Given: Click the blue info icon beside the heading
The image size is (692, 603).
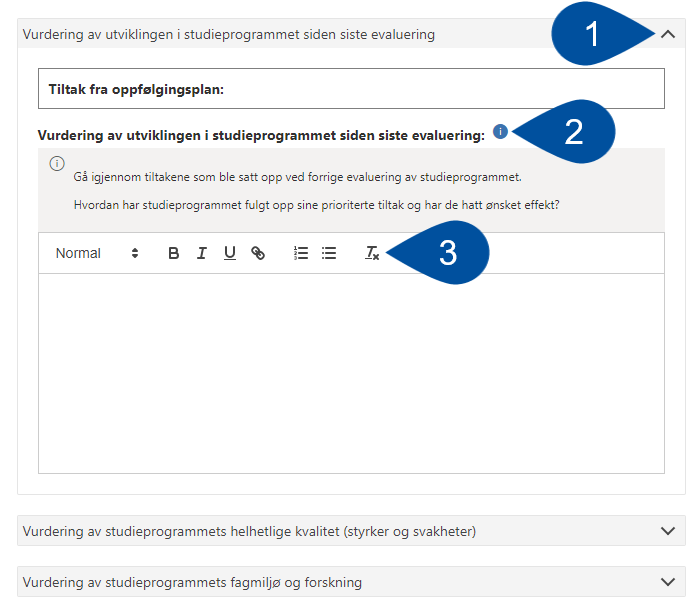Looking at the screenshot, I should click(500, 132).
